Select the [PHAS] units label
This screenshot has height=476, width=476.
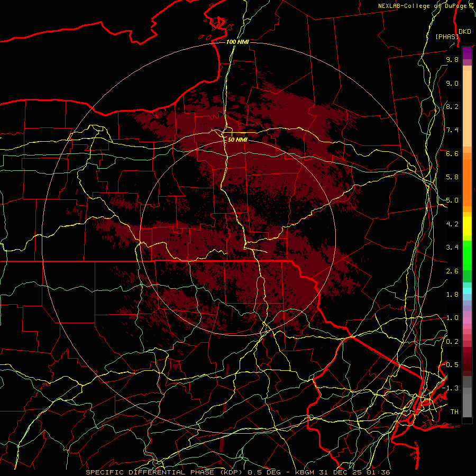[x=447, y=36]
